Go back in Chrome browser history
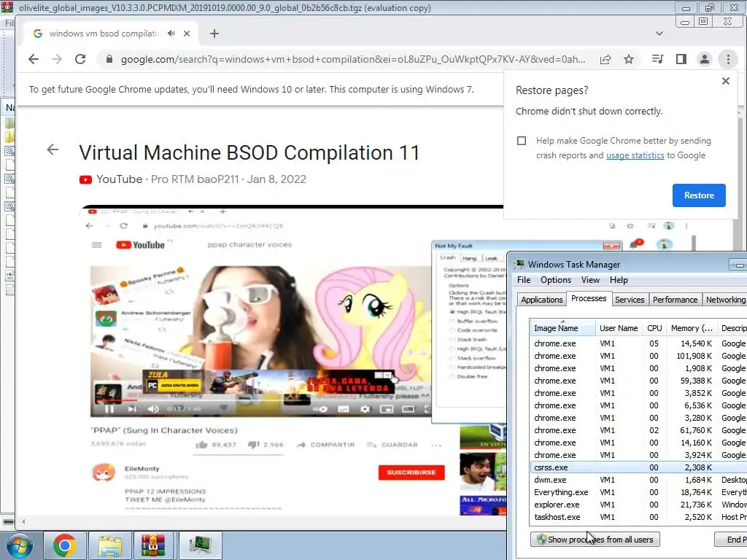Viewport: 747px width, 560px height. (x=34, y=59)
